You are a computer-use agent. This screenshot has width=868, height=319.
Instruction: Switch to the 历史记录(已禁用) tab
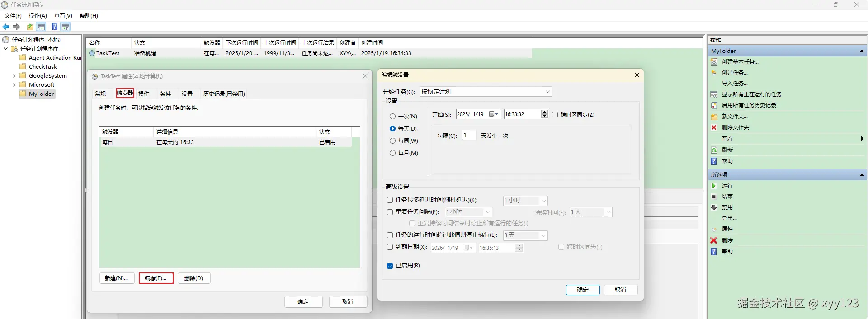(x=224, y=94)
